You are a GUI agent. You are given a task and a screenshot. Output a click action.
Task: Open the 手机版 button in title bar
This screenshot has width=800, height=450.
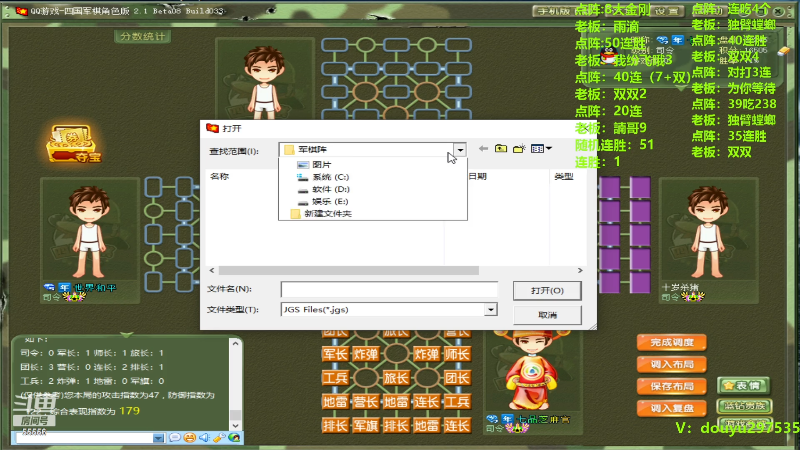click(553, 11)
